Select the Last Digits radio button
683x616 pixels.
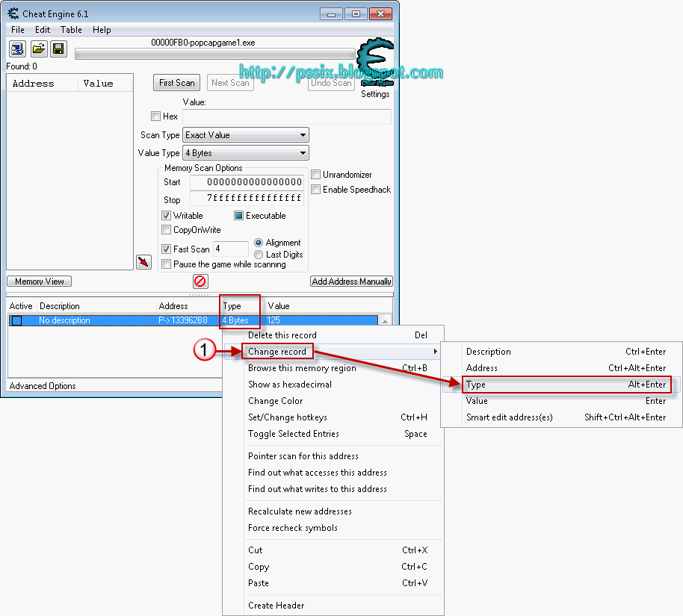pyautogui.click(x=257, y=254)
